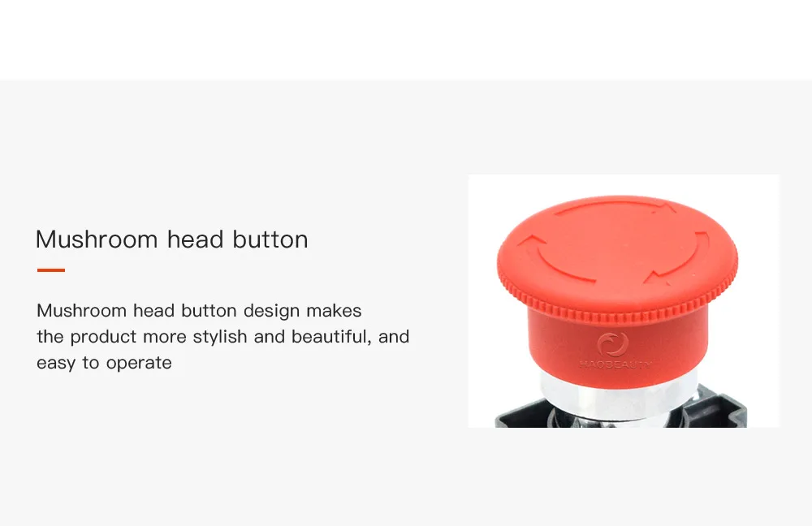Image resolution: width=812 pixels, height=526 pixels.
Task: Click the red cylindrical stem under the cap
Action: 617,347
